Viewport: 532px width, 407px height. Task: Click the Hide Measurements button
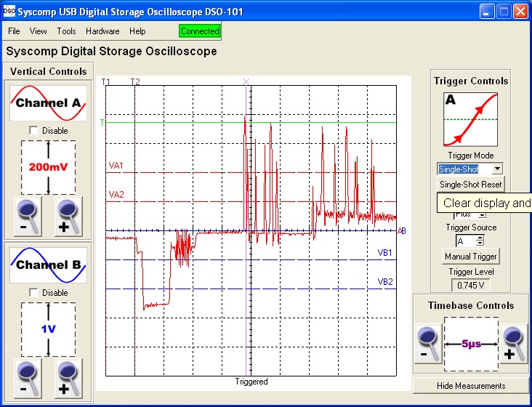470,385
